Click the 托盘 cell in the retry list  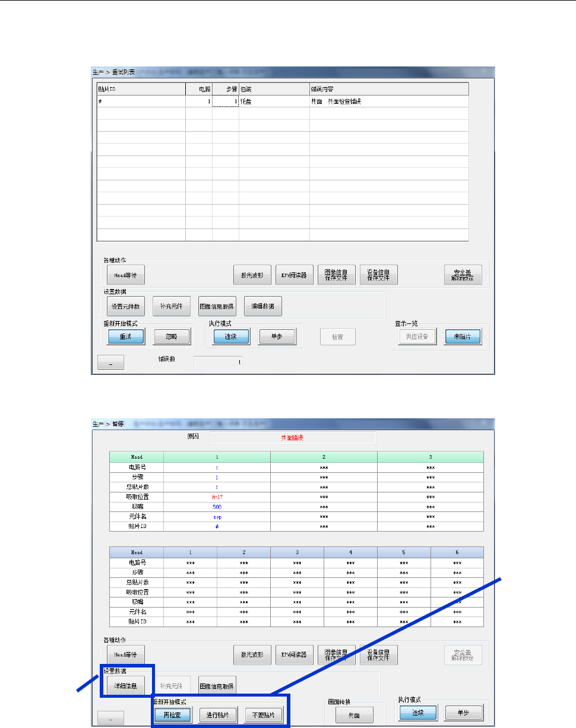tap(274, 101)
